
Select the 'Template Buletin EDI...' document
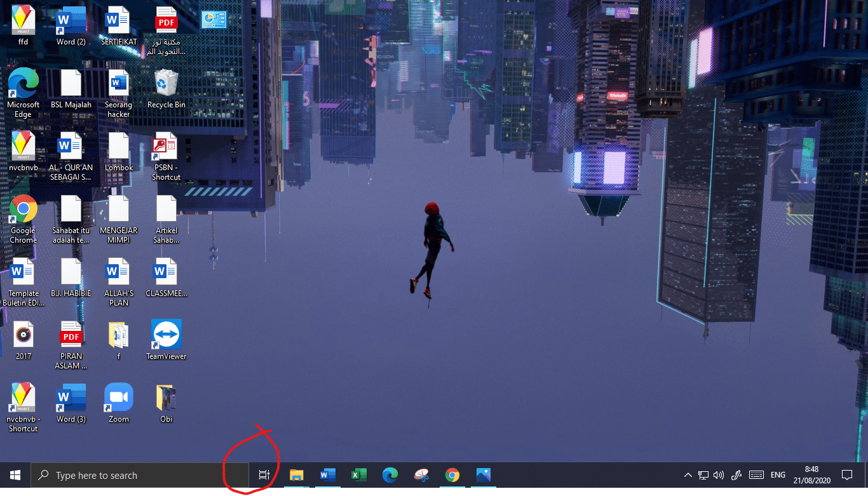[24, 282]
